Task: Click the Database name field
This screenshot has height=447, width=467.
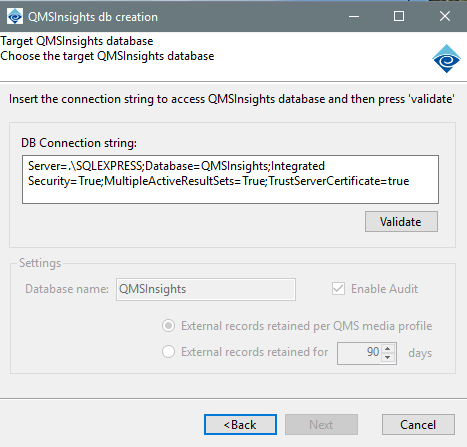Action: (206, 289)
